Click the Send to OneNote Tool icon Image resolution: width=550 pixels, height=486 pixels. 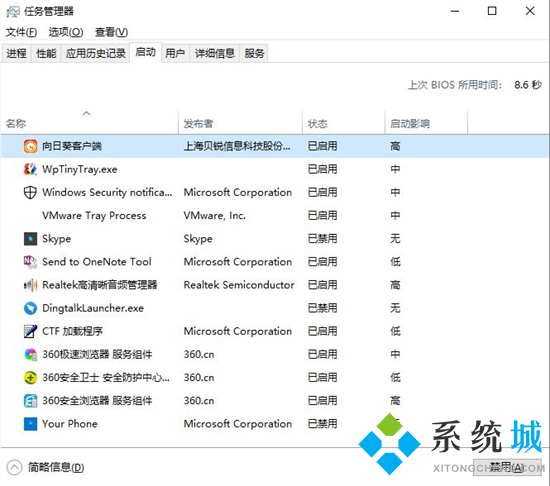30,262
